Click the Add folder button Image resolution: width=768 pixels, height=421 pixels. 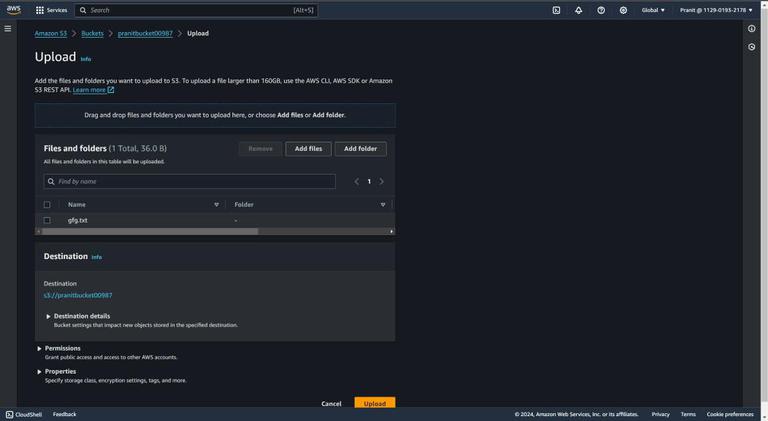click(x=360, y=149)
